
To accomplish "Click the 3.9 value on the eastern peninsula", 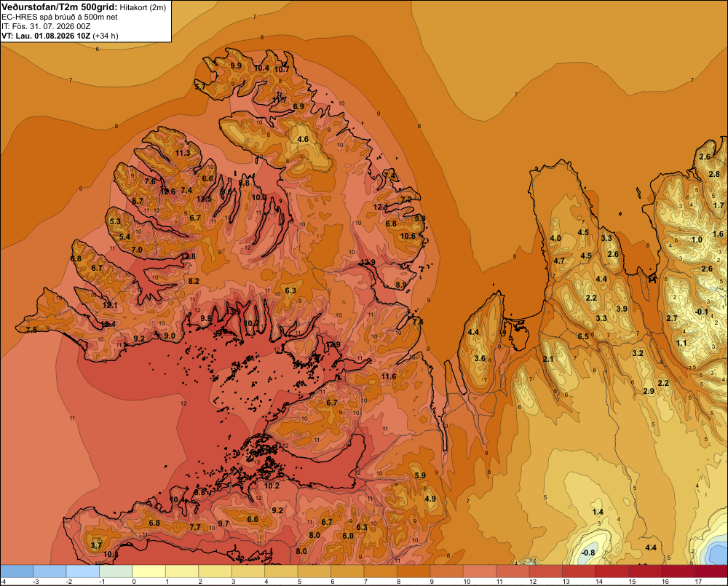I will coord(622,309).
